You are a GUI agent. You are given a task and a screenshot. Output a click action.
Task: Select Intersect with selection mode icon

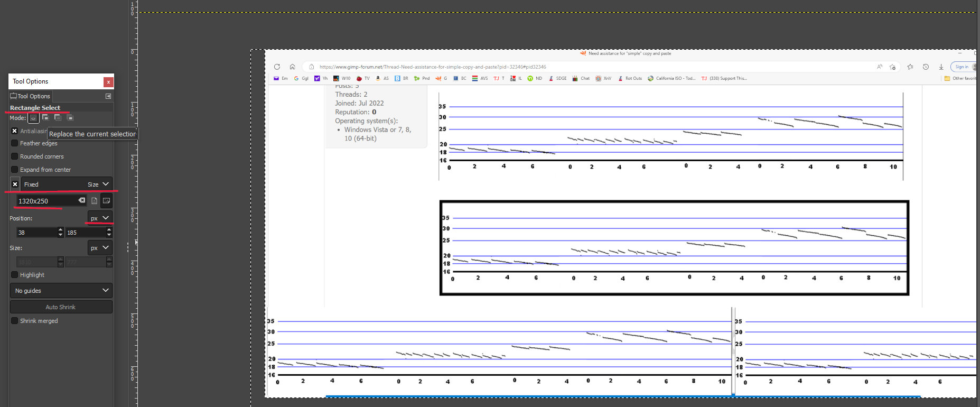coord(70,118)
